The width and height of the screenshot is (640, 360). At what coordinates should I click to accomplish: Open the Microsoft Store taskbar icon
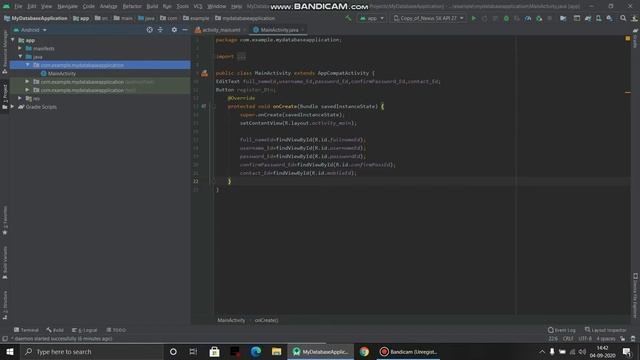214,351
